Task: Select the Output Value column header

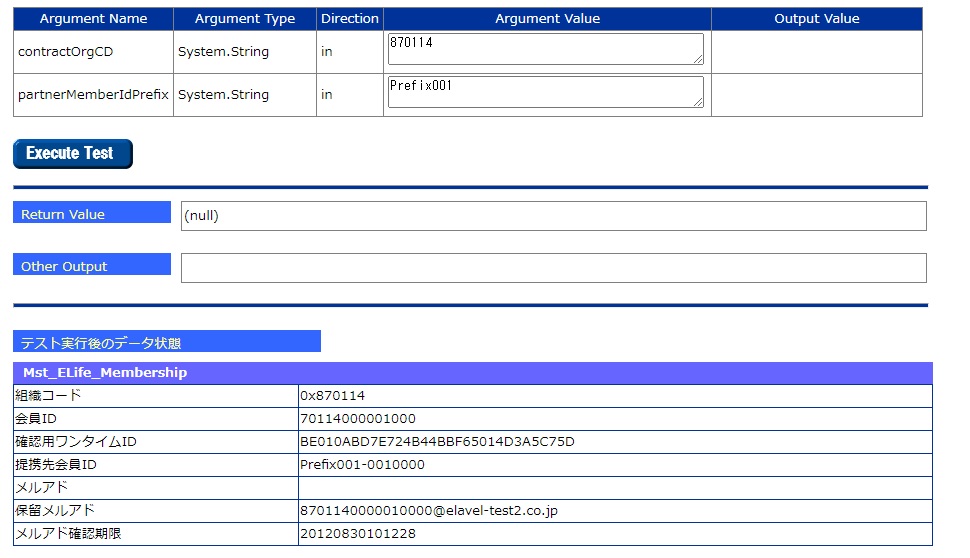Action: [x=817, y=19]
